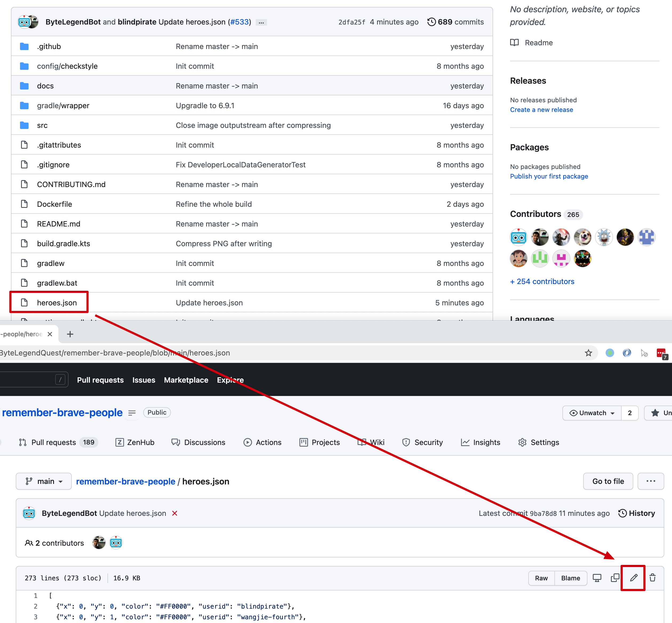Open the Pull requests repository tab

(58, 442)
